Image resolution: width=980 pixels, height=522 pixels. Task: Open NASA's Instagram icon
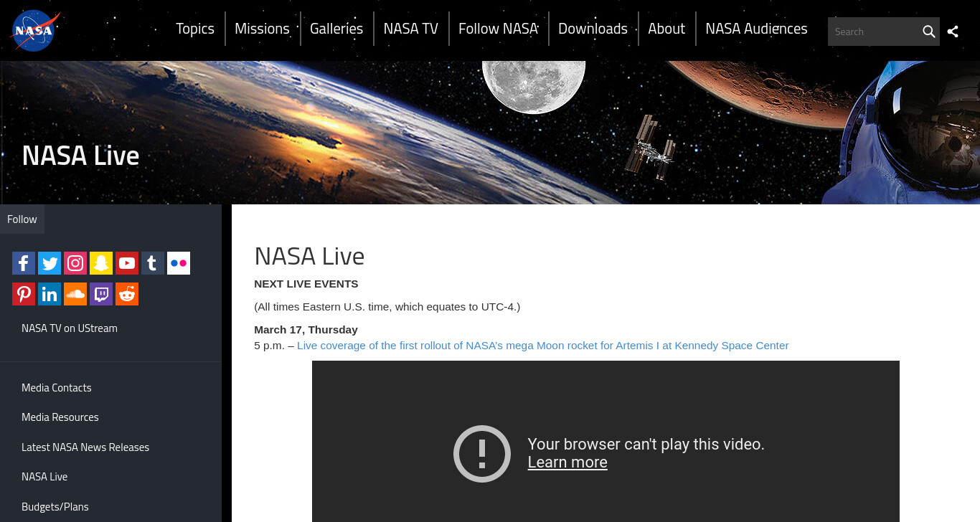pyautogui.click(x=75, y=263)
